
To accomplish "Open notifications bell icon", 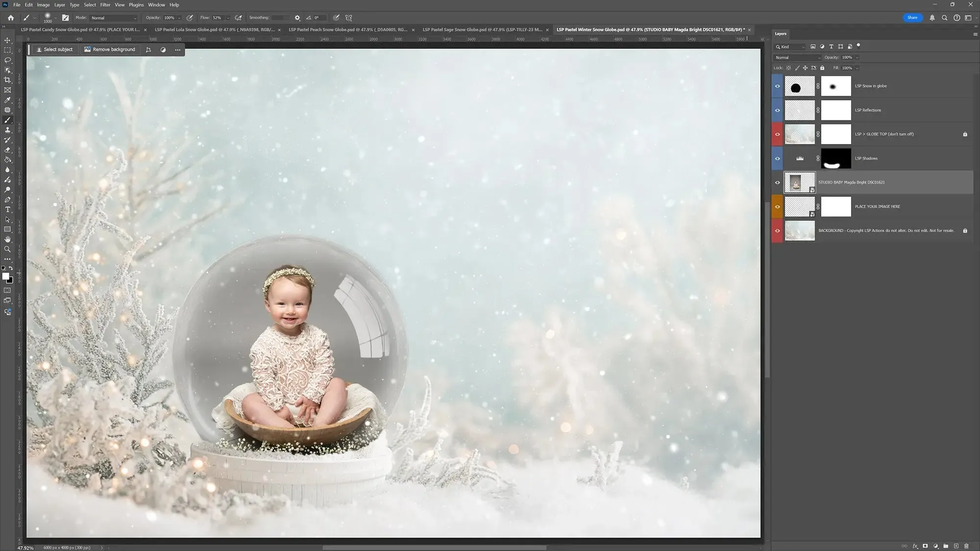I will [x=932, y=18].
